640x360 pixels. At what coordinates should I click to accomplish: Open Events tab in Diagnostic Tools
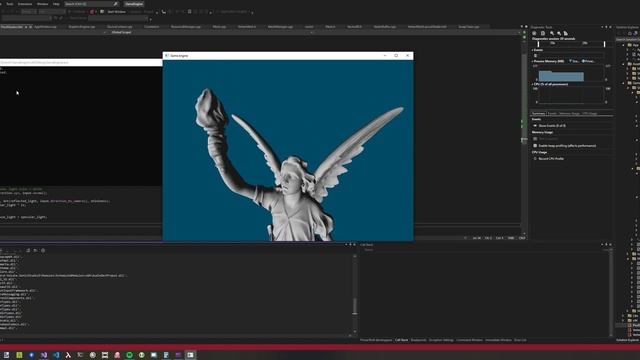tap(552, 113)
